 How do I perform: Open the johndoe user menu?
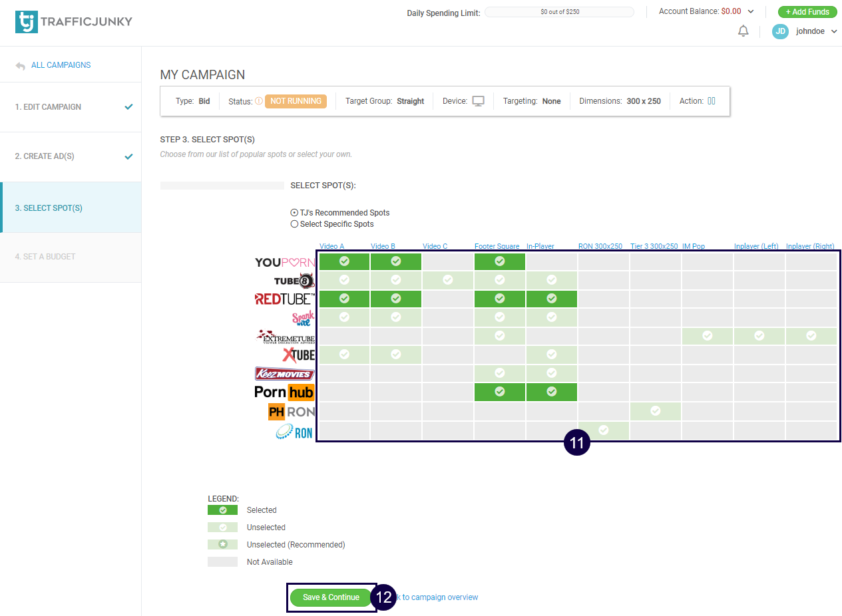(x=834, y=31)
